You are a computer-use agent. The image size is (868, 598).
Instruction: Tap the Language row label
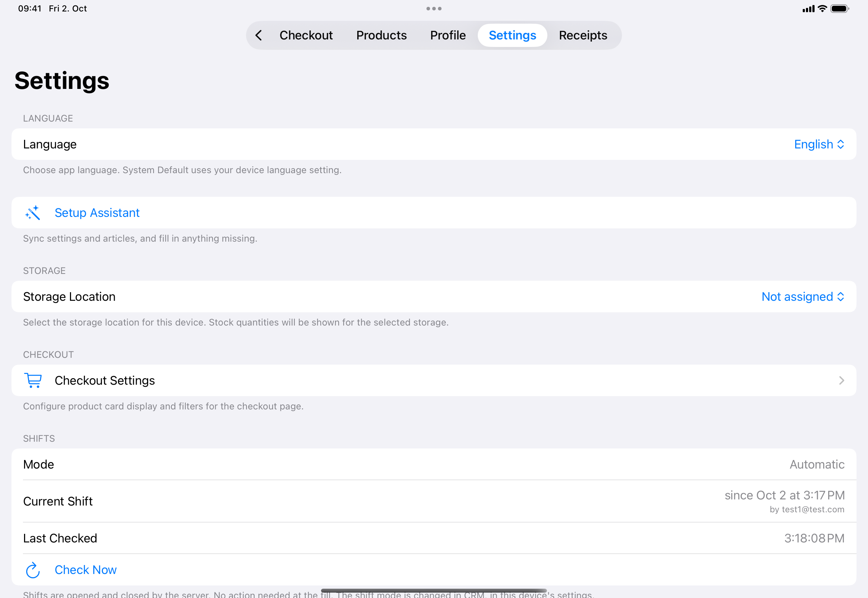coord(50,144)
